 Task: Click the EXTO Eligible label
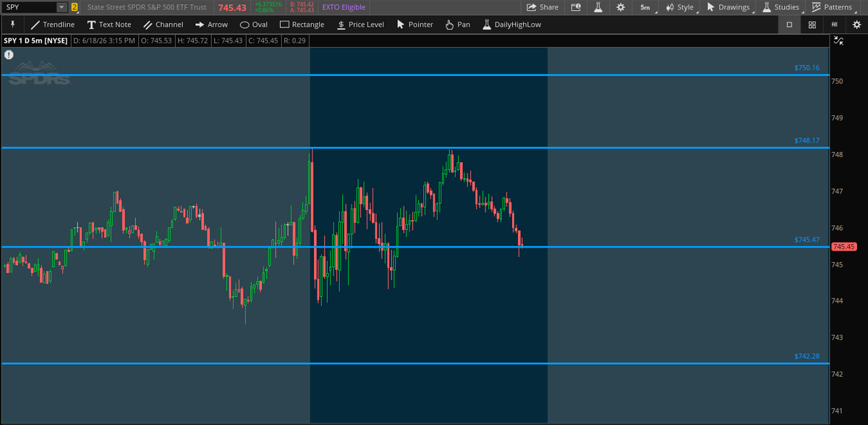coord(344,7)
